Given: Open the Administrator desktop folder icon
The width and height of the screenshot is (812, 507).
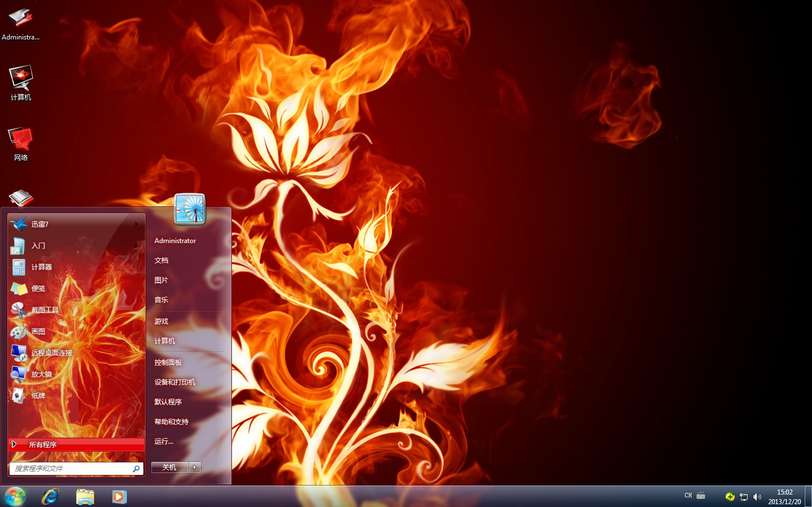Looking at the screenshot, I should coord(20,23).
